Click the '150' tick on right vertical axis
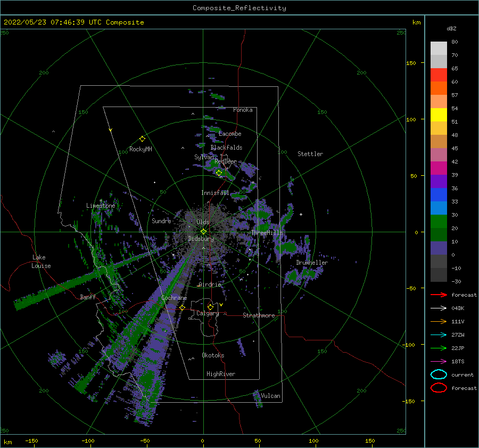The width and height of the screenshot is (479, 448). point(411,63)
